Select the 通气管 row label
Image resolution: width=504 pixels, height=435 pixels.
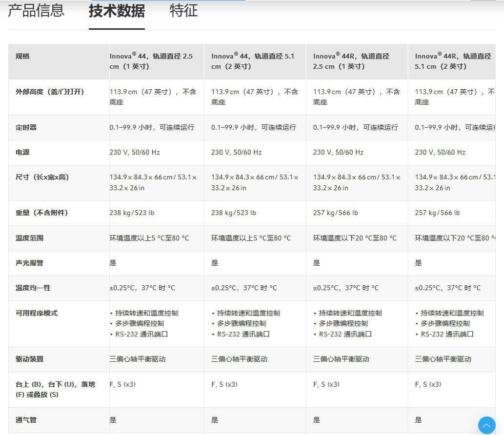coord(26,420)
